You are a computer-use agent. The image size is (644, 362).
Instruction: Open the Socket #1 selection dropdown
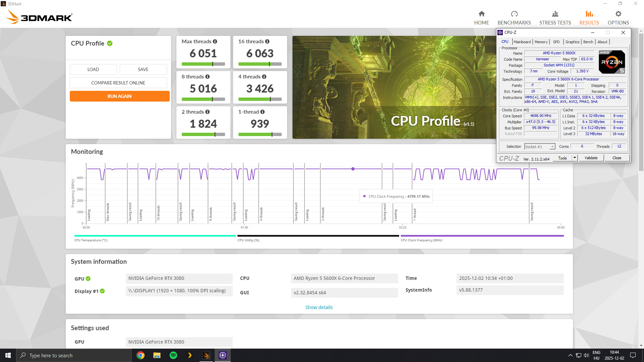point(552,147)
